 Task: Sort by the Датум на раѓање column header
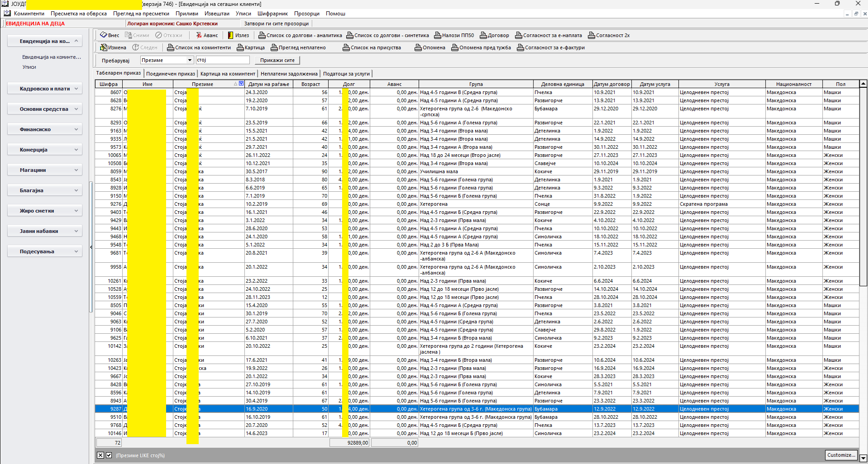click(268, 84)
